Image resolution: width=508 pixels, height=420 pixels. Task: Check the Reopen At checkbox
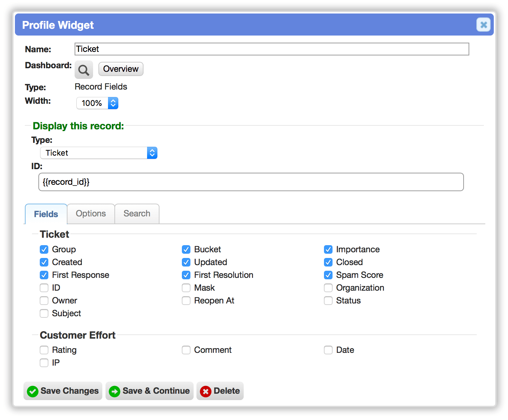(x=186, y=301)
